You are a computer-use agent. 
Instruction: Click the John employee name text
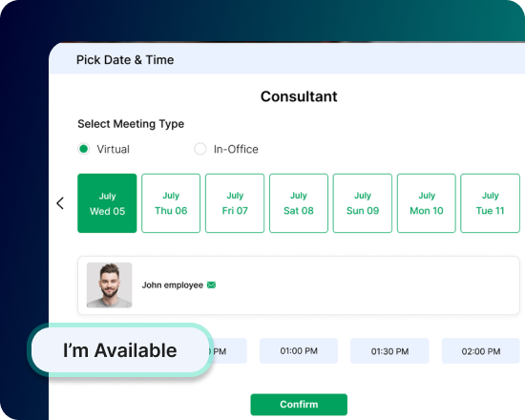click(173, 285)
